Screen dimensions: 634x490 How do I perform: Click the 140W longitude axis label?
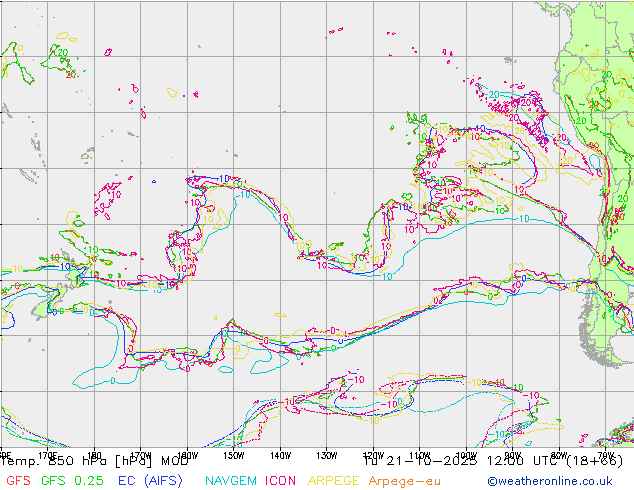[x=280, y=456]
